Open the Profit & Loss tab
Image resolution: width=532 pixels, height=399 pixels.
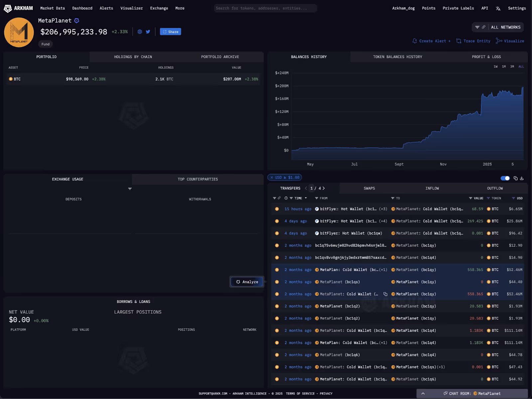tap(486, 57)
